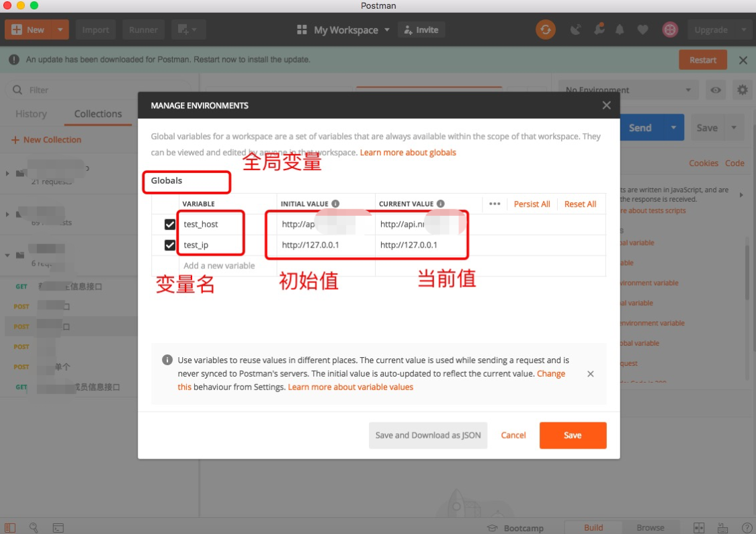756x534 pixels.
Task: Open the keyboard shortcuts icon
Action: click(x=722, y=528)
